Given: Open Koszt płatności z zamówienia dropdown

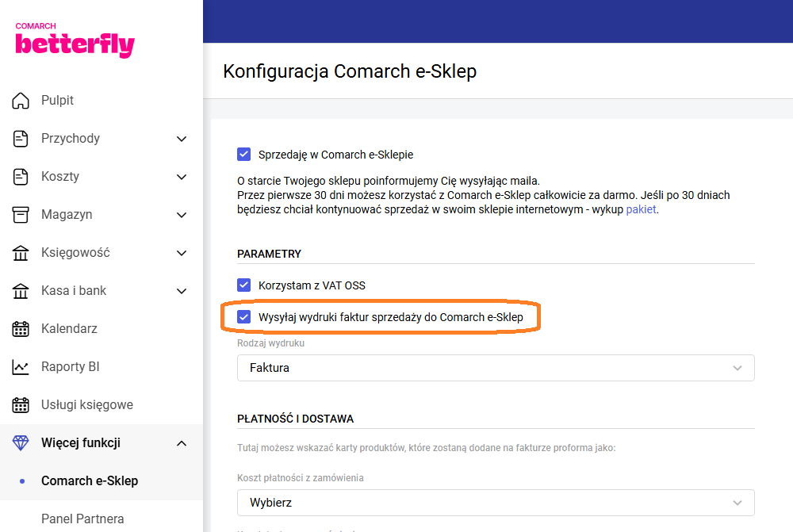Looking at the screenshot, I should pyautogui.click(x=495, y=503).
